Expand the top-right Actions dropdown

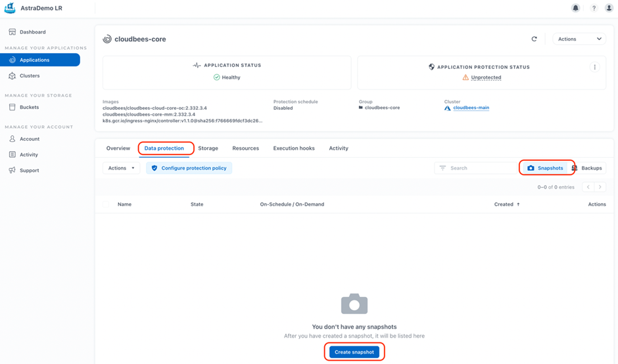pos(579,39)
